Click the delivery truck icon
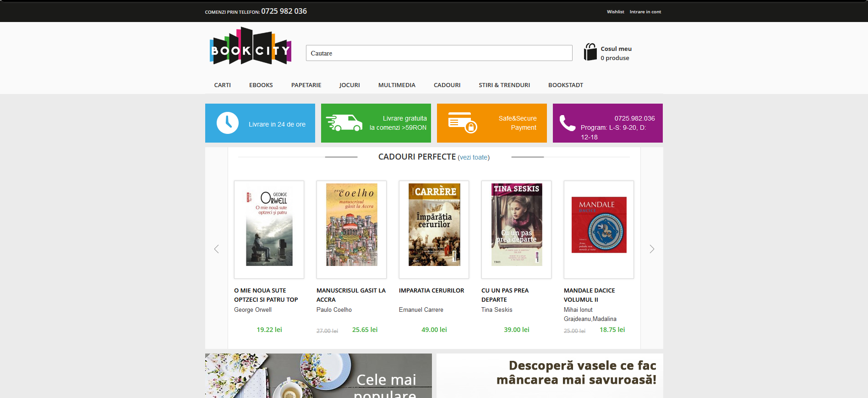This screenshot has height=398, width=868. (x=344, y=123)
